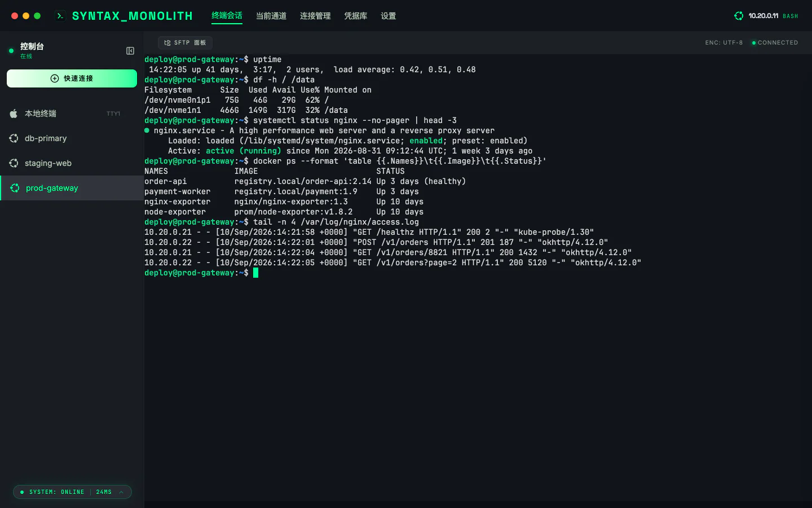The image size is (812, 508).
Task: Click the 10.20.0.11 host address
Action: tap(764, 16)
